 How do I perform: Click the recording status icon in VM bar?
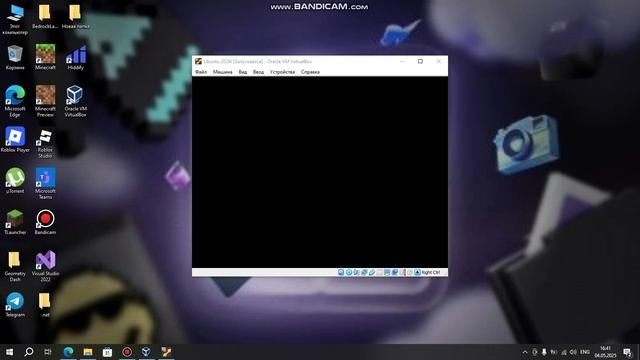point(395,272)
